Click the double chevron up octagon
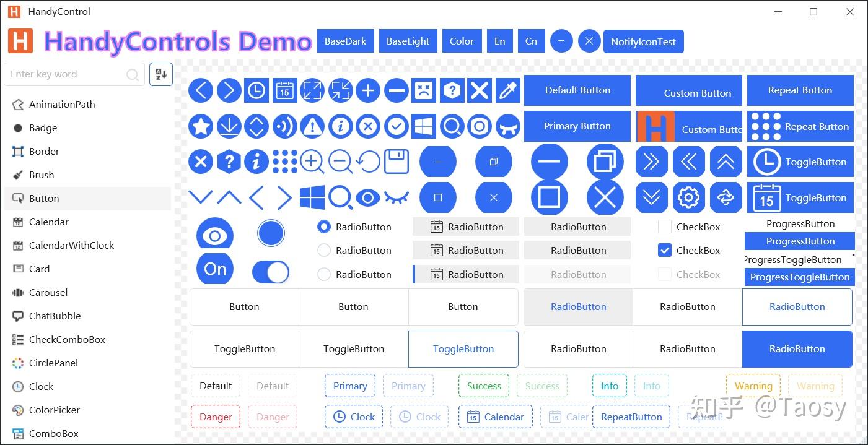 point(726,162)
